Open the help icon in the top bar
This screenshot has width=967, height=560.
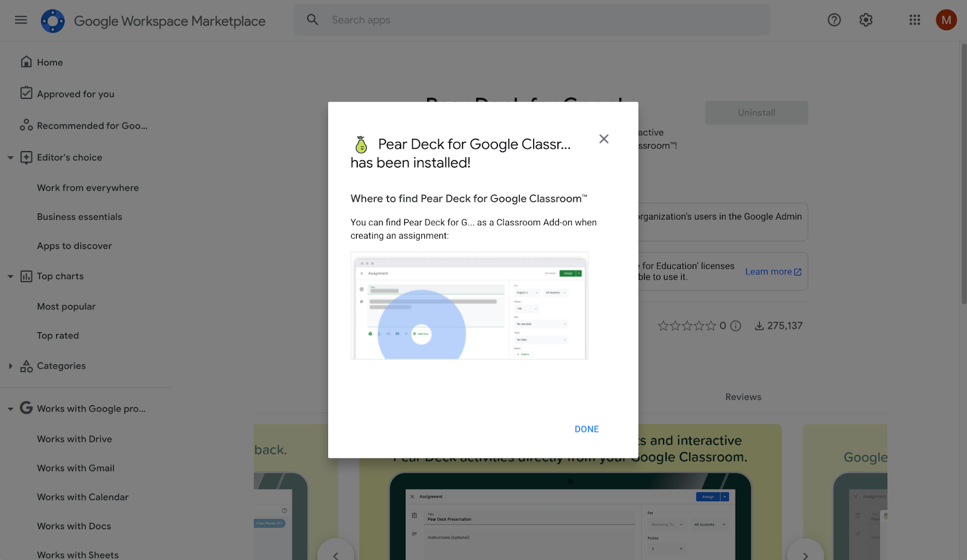tap(834, 20)
